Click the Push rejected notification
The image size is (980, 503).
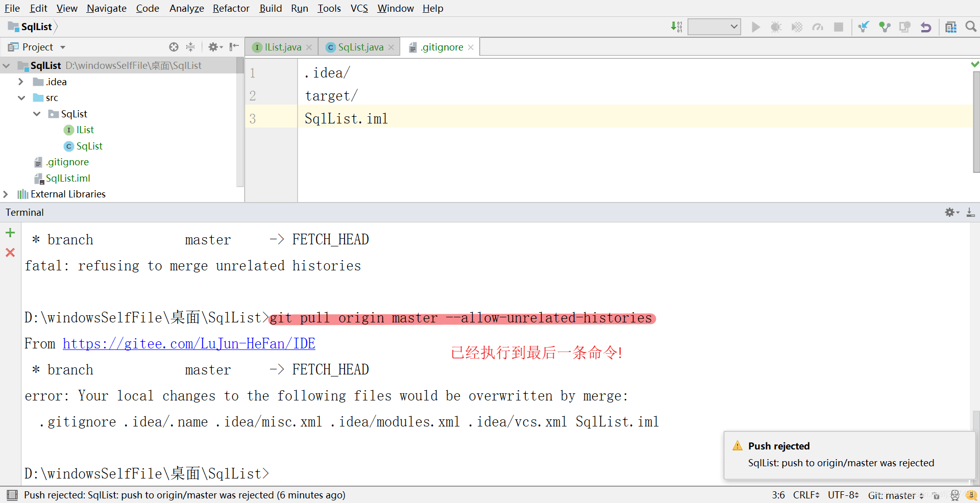849,455
